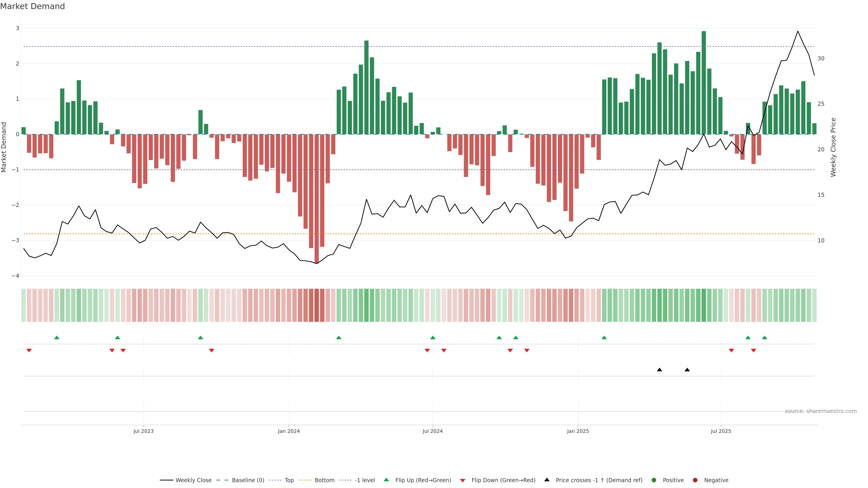This screenshot has width=868, height=488.
Task: Click the Weekly Close Price axis title
Action: pyautogui.click(x=833, y=147)
